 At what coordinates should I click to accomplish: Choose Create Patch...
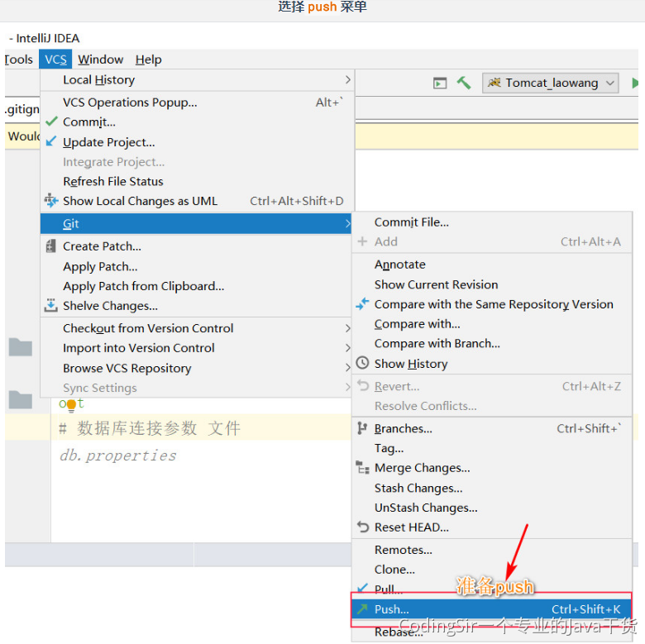[x=196, y=246]
